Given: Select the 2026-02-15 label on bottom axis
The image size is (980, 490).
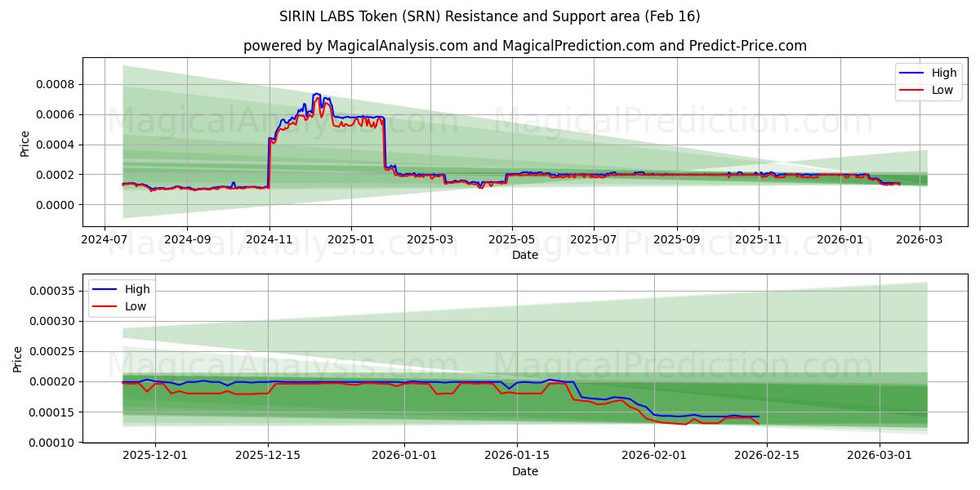Looking at the screenshot, I should (x=768, y=456).
